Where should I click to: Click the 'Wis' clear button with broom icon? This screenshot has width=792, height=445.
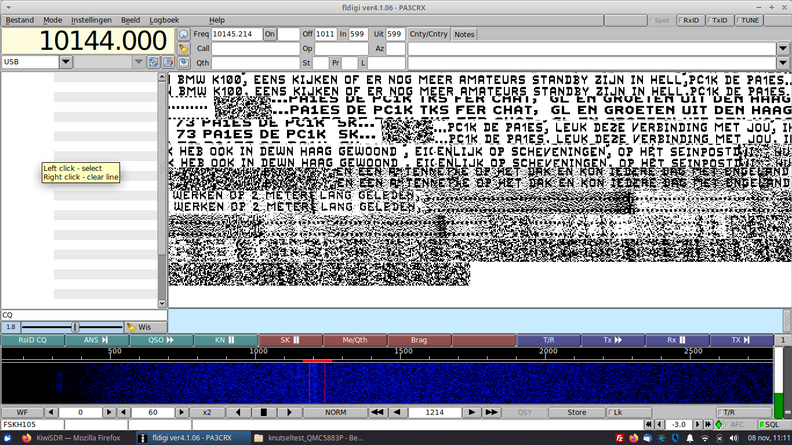145,327
